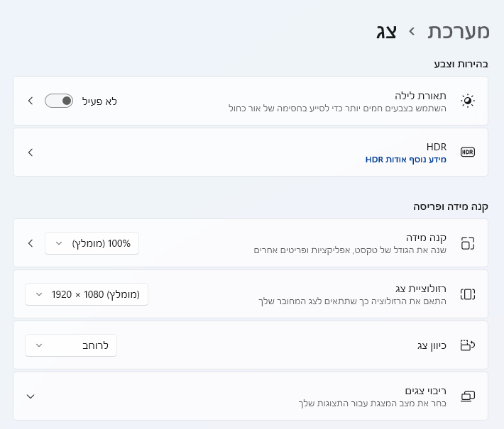Click the Night light sun icon

click(x=467, y=101)
